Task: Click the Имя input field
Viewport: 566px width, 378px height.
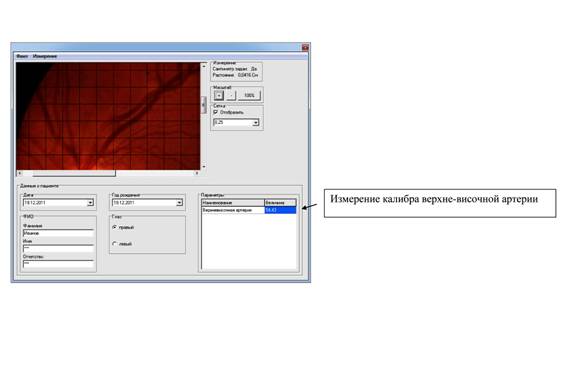Action: [58, 248]
